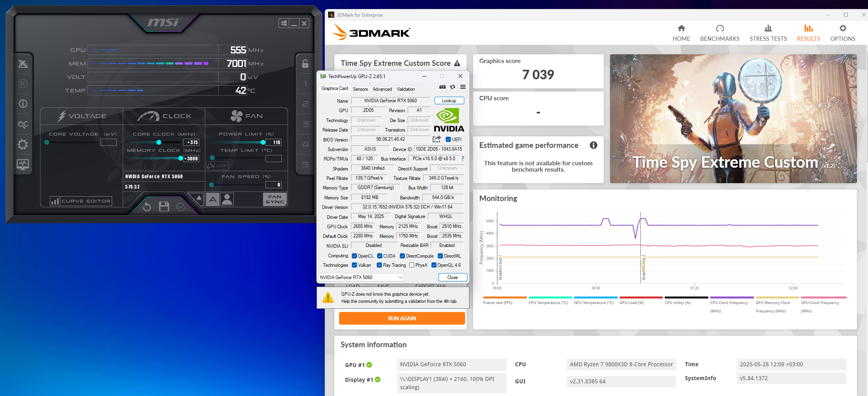The width and height of the screenshot is (868, 396).
Task: Toggle the OpenGL 4.6 checkbox
Action: pos(434,265)
